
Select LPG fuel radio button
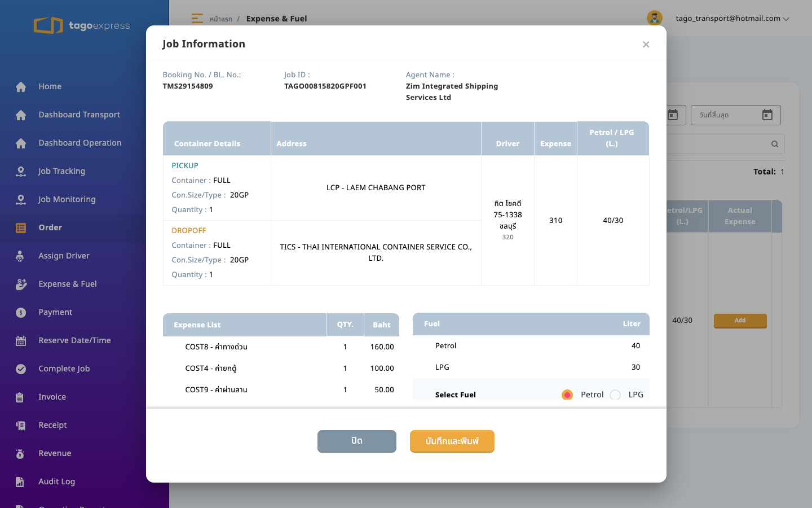615,395
